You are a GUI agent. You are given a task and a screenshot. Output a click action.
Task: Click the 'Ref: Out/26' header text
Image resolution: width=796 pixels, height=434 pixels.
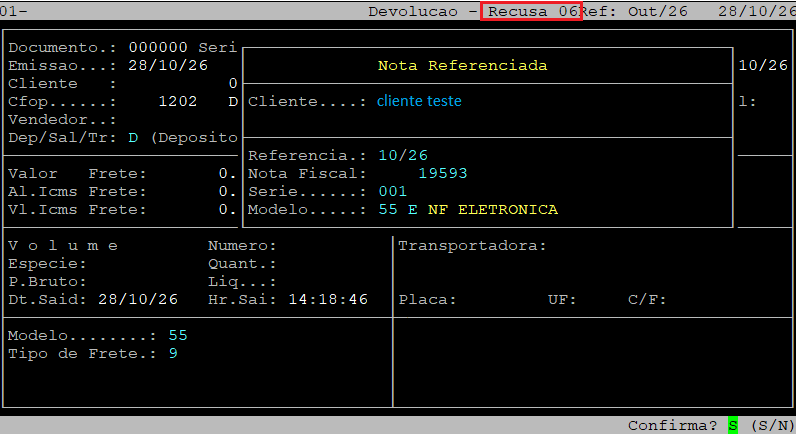[634, 11]
